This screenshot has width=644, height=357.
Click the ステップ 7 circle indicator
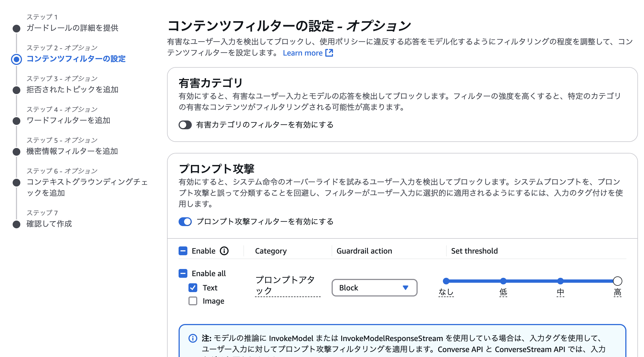(x=16, y=224)
